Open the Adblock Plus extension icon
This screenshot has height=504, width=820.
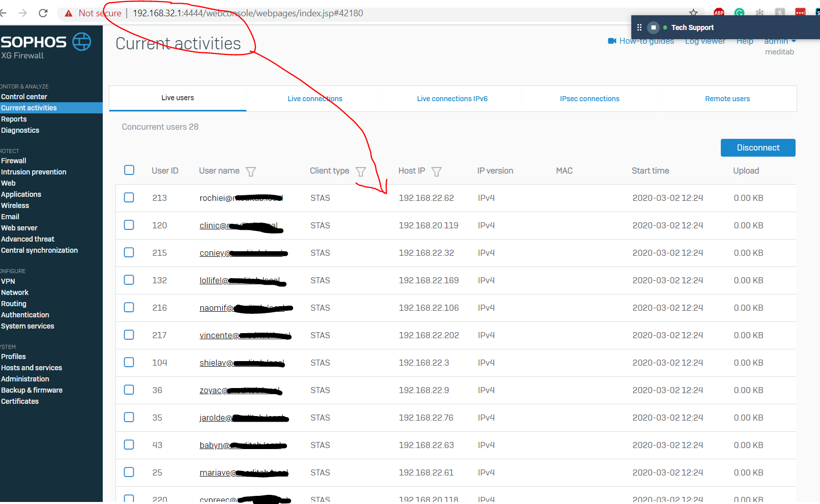[719, 13]
